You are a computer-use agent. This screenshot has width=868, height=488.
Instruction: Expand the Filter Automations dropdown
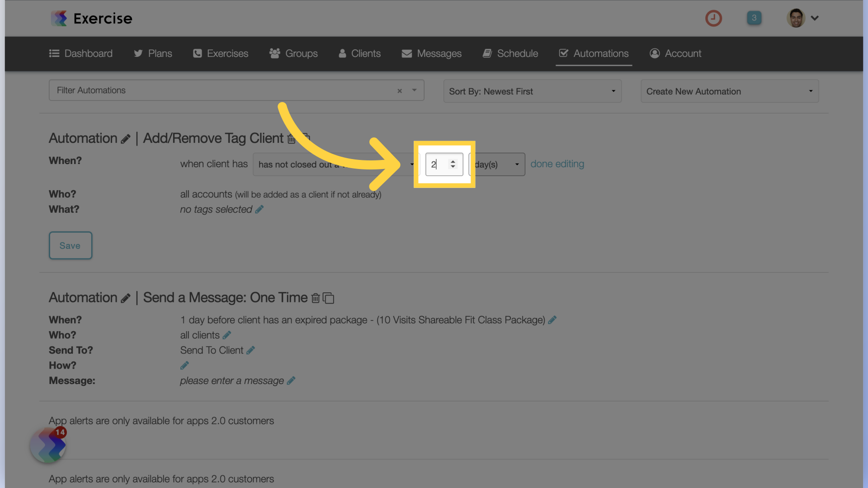click(x=415, y=90)
